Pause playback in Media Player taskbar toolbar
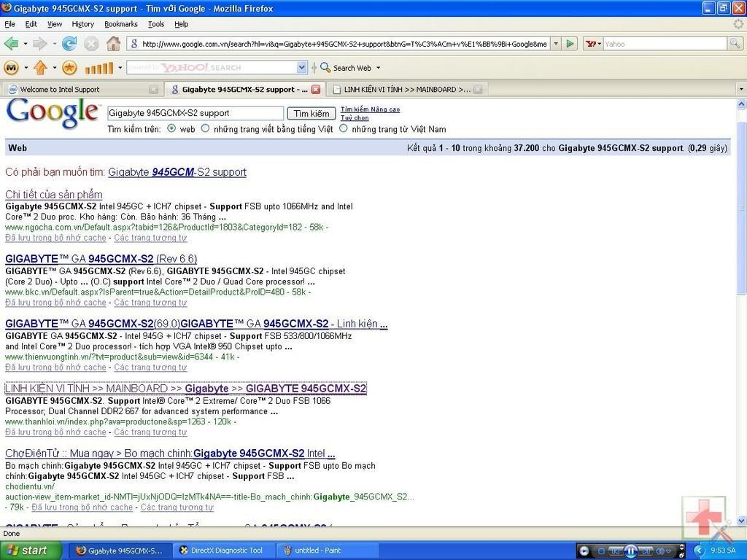This screenshot has width=747, height=560. point(631,551)
